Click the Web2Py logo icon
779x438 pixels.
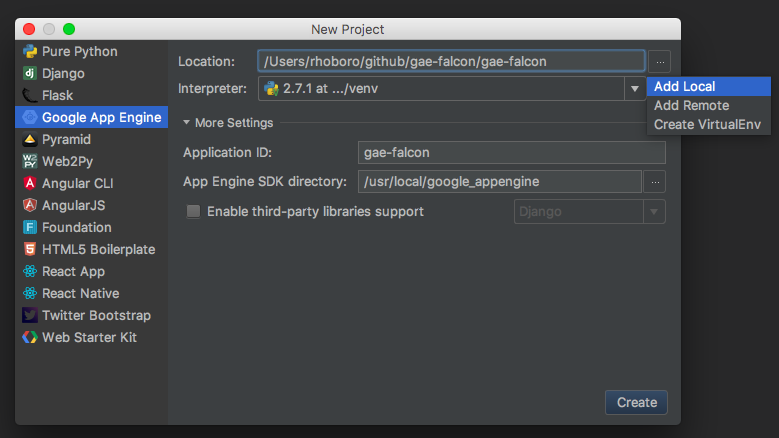click(x=30, y=161)
